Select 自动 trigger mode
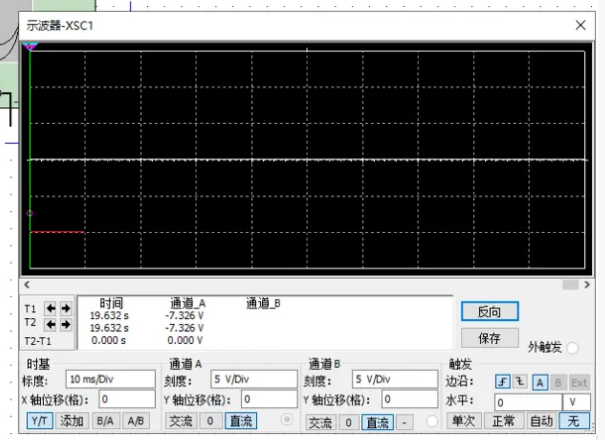605x441 pixels. (542, 421)
